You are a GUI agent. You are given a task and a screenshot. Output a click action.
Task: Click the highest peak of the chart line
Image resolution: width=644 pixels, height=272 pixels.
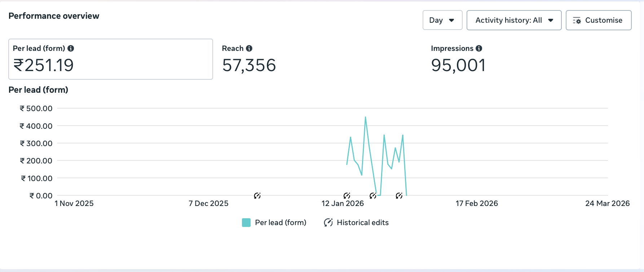365,117
